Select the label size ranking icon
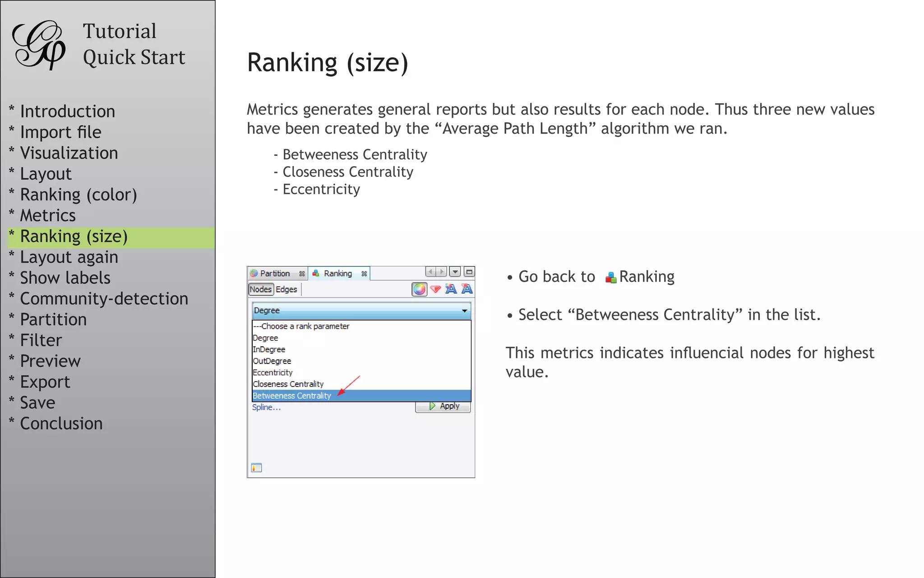Image resolution: width=924 pixels, height=578 pixels. tap(467, 289)
